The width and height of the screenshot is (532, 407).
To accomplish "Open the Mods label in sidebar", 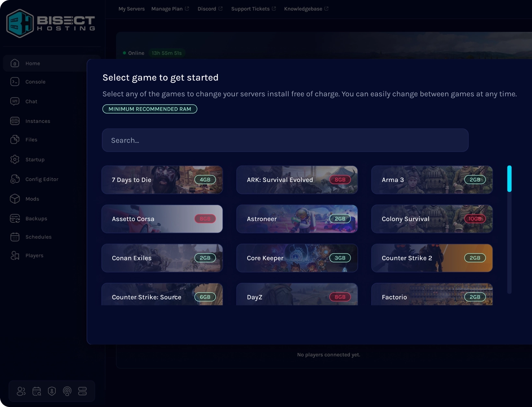I will pos(32,199).
